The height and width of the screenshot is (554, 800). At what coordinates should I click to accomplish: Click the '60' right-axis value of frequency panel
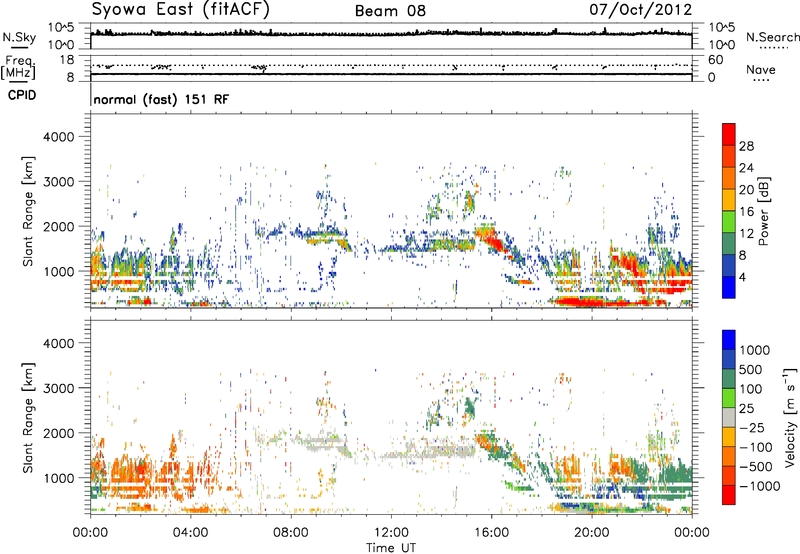tap(715, 60)
